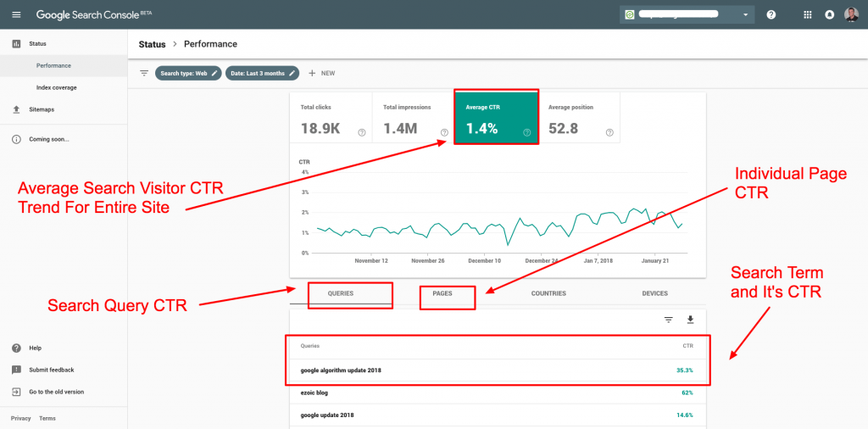Show help for Total clicks
Image resolution: width=868 pixels, height=429 pixels.
(361, 132)
